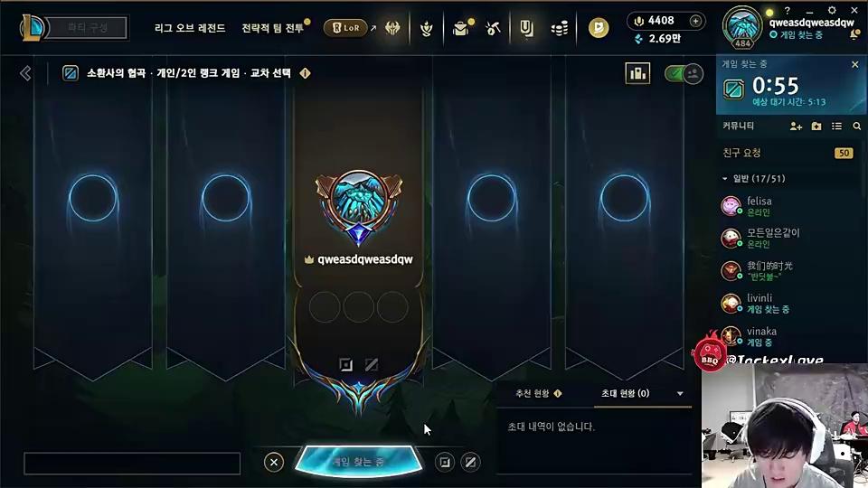The image size is (868, 488).
Task: Click the new friends folder icon
Action: click(x=816, y=127)
